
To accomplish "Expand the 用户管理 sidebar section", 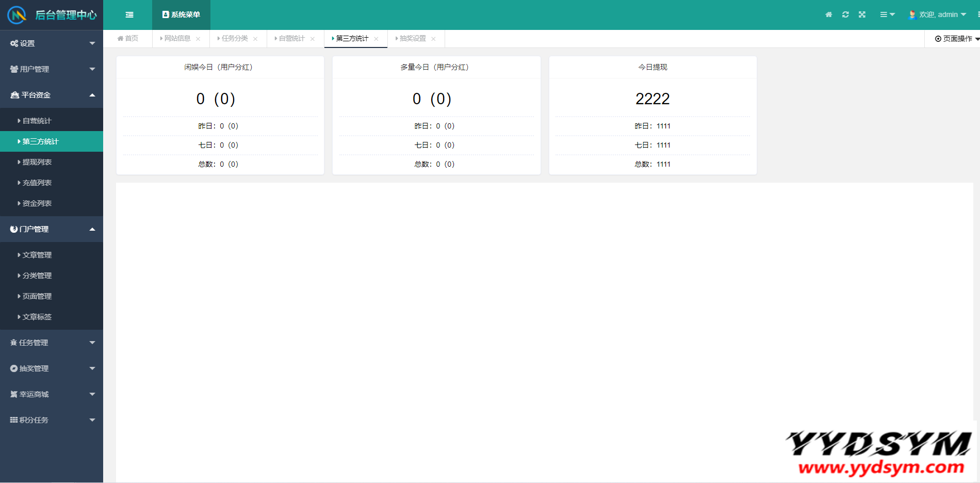I will (52, 69).
